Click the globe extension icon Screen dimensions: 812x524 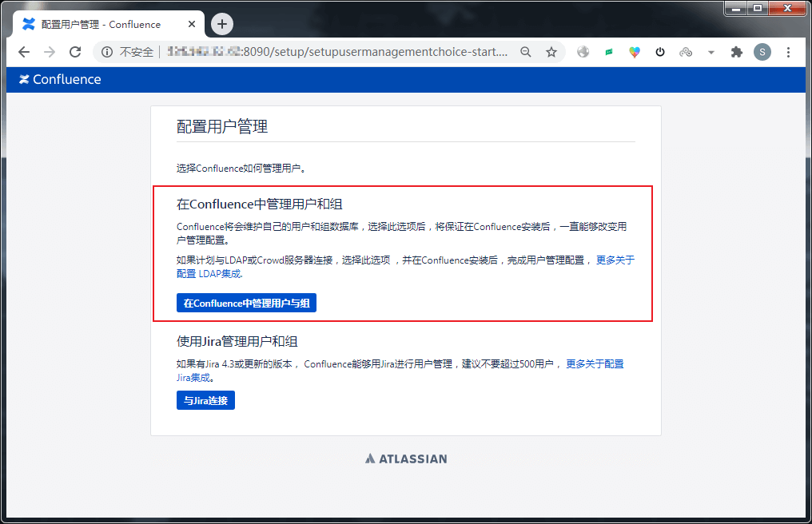tap(583, 52)
